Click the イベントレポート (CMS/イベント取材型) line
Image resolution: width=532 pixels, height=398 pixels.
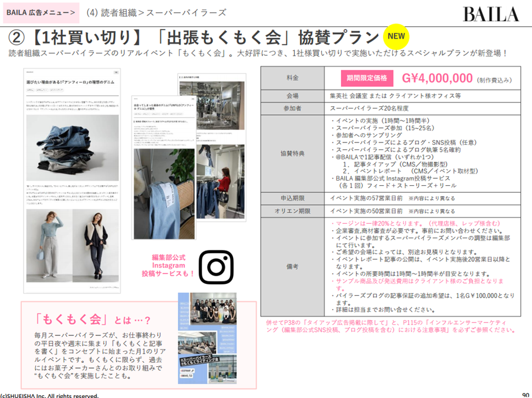coord(410,171)
